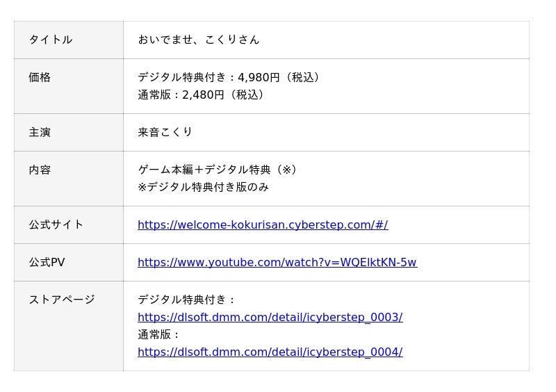Click the title text おいでませ、こくりさん
Screen dimensions: 556x392
point(198,40)
